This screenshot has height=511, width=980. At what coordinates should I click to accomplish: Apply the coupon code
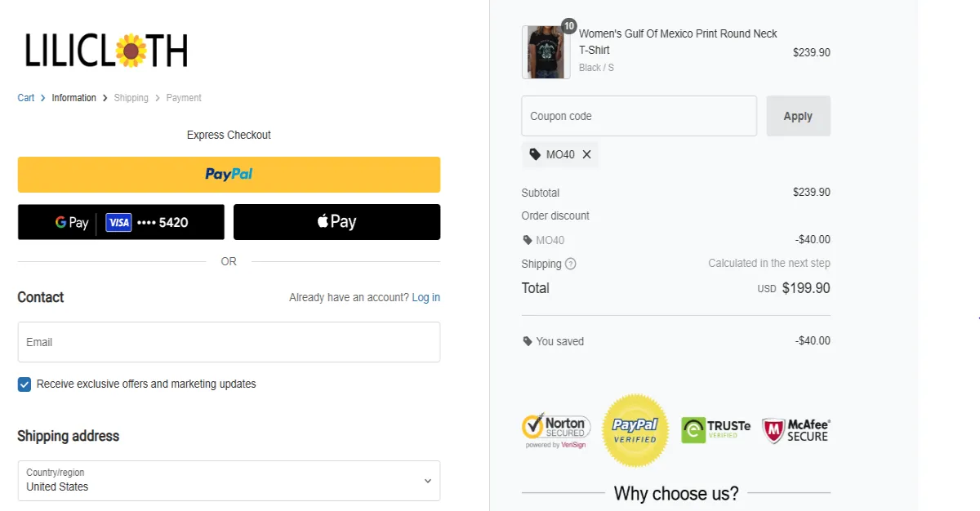[x=798, y=116]
